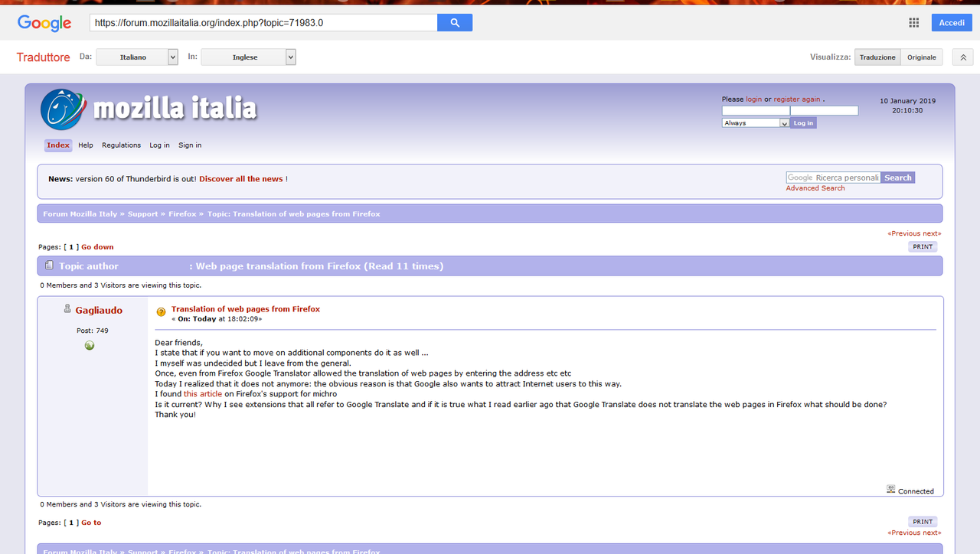Open the Google apps grid
This screenshot has width=980, height=554.
click(913, 23)
